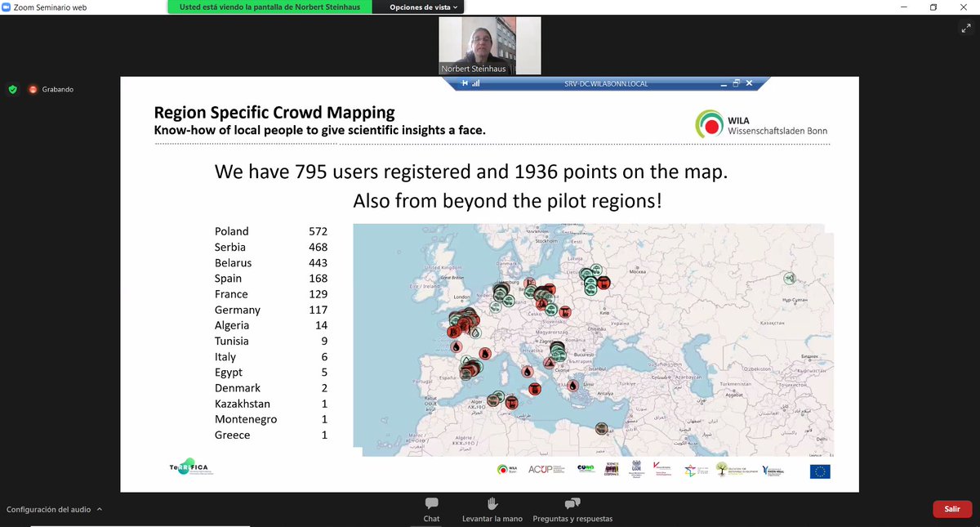This screenshot has height=527, width=980.
Task: Click the Zoom icon in the title bar
Action: click(x=7, y=6)
